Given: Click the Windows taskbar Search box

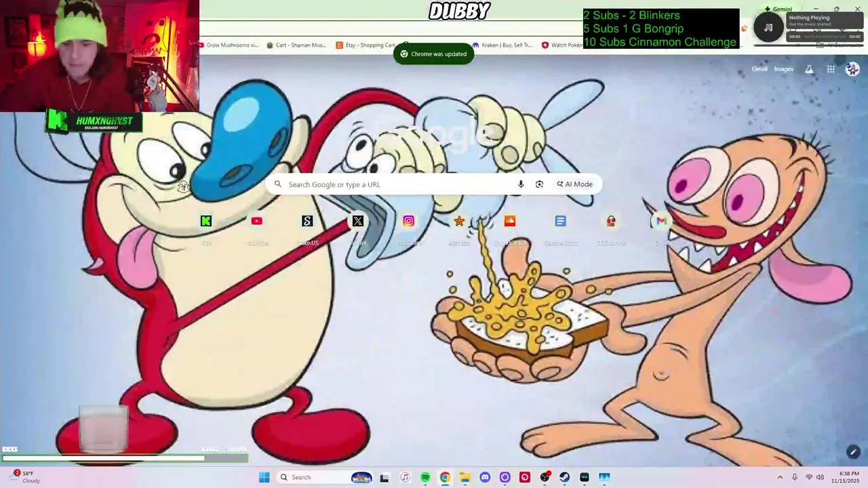Looking at the screenshot, I should tap(327, 477).
